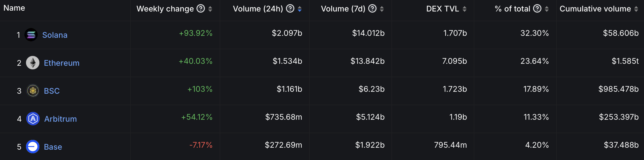Click the Volume (24h) help icon

click(290, 9)
